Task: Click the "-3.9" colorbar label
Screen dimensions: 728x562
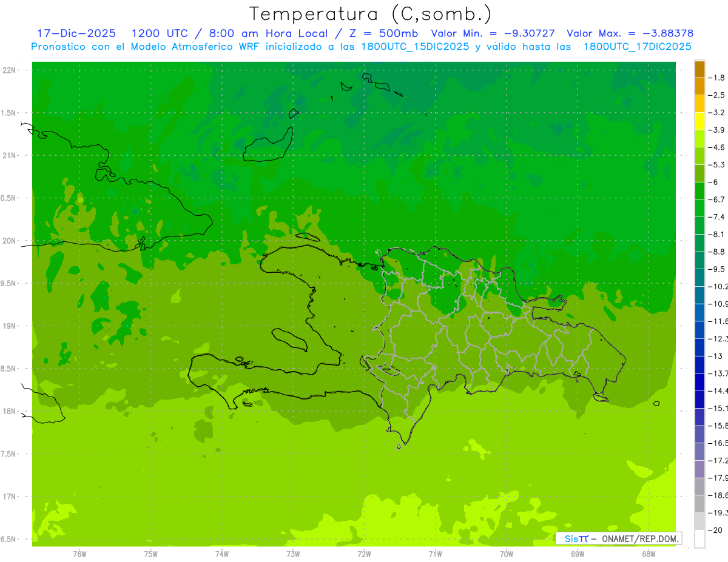Action: [x=717, y=130]
